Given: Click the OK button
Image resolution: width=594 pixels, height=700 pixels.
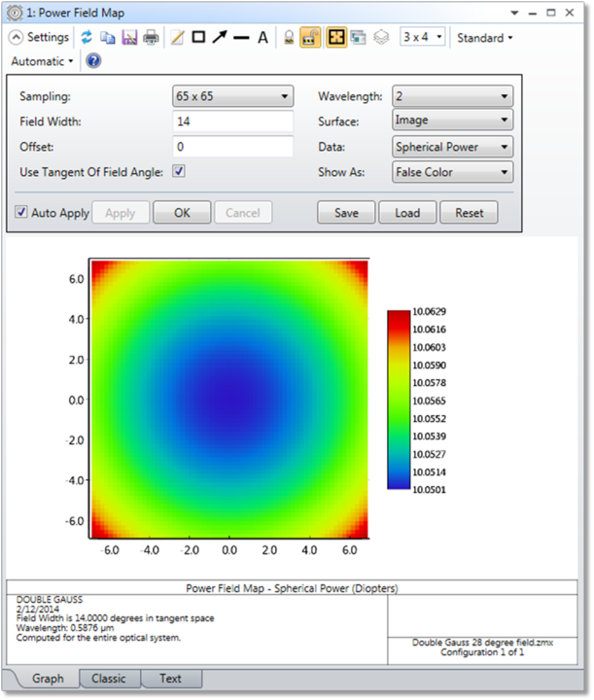Looking at the screenshot, I should click(182, 213).
